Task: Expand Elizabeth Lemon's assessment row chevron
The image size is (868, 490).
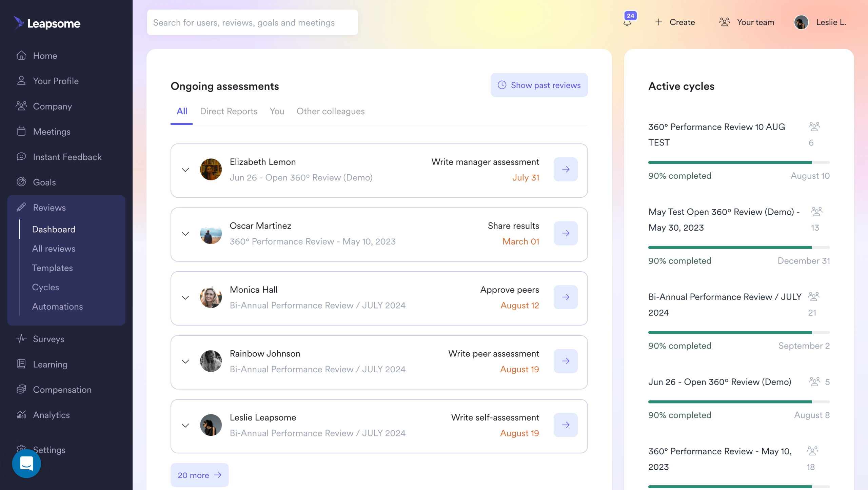Action: point(185,170)
